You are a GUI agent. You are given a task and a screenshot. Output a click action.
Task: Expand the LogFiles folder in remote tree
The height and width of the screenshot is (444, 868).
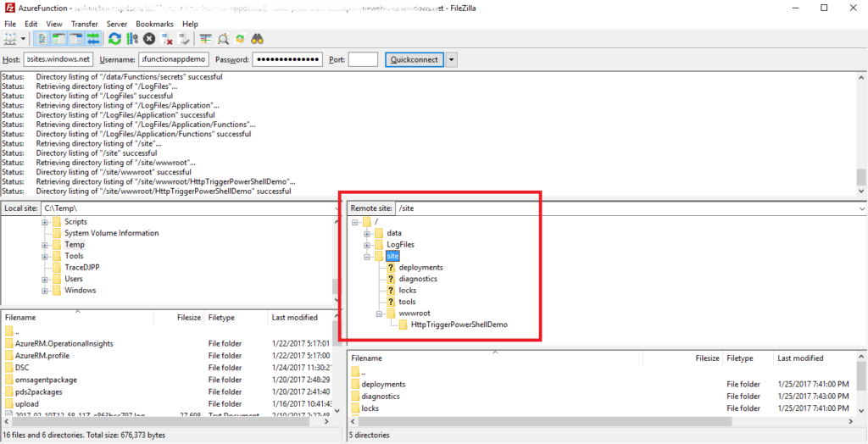(367, 245)
